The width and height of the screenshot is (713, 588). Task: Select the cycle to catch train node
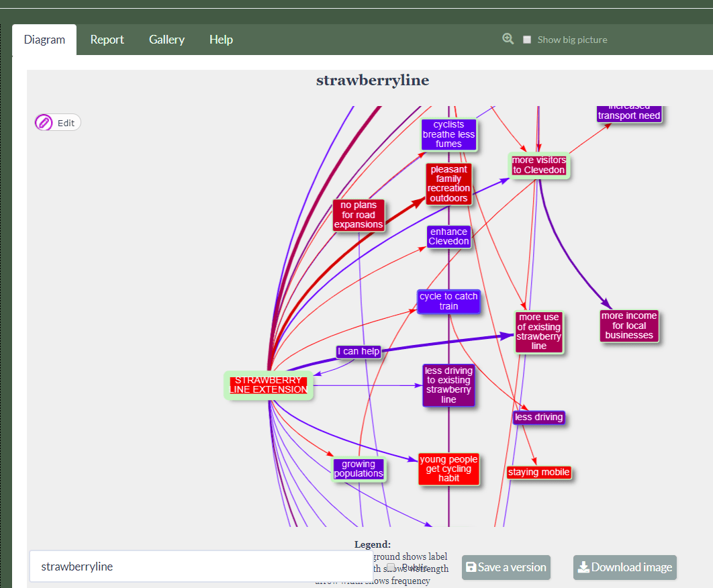point(448,301)
